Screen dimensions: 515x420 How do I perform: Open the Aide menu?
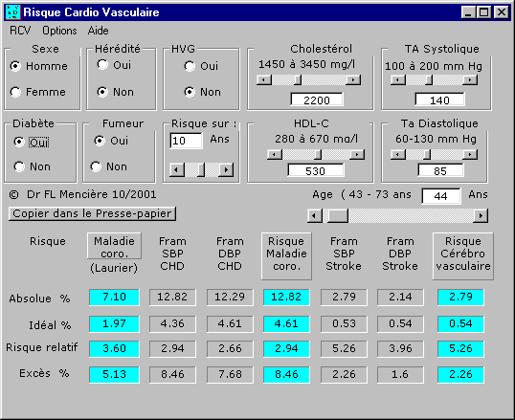pyautogui.click(x=98, y=31)
